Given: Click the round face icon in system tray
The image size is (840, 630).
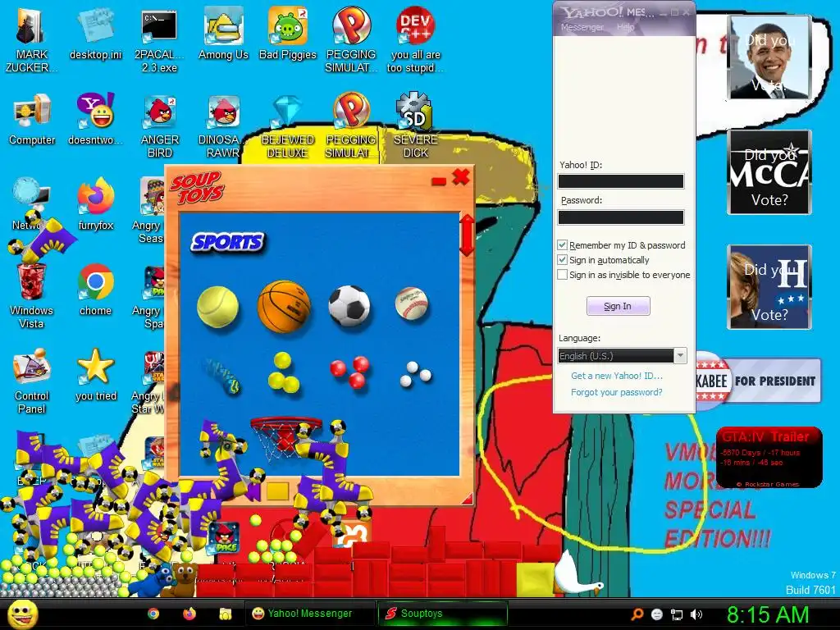Looking at the screenshot, I should tap(657, 614).
